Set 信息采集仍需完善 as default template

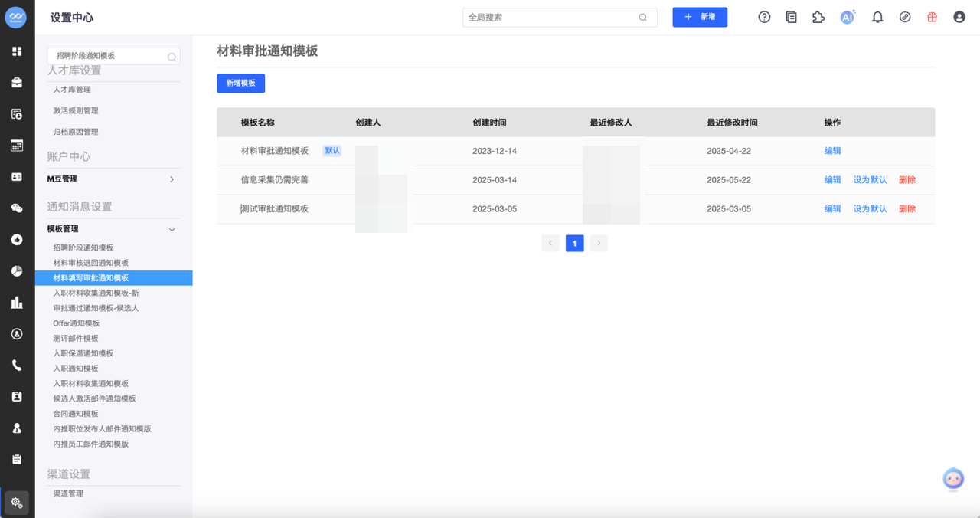coord(870,180)
